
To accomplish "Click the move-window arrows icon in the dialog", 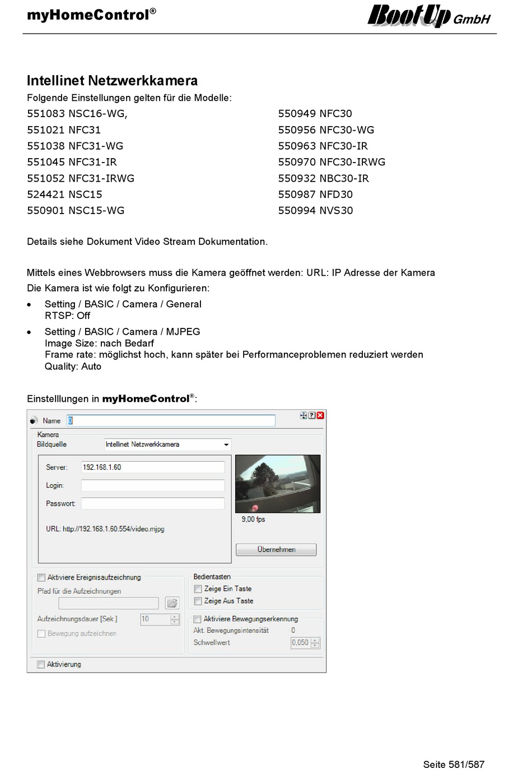I will (304, 415).
